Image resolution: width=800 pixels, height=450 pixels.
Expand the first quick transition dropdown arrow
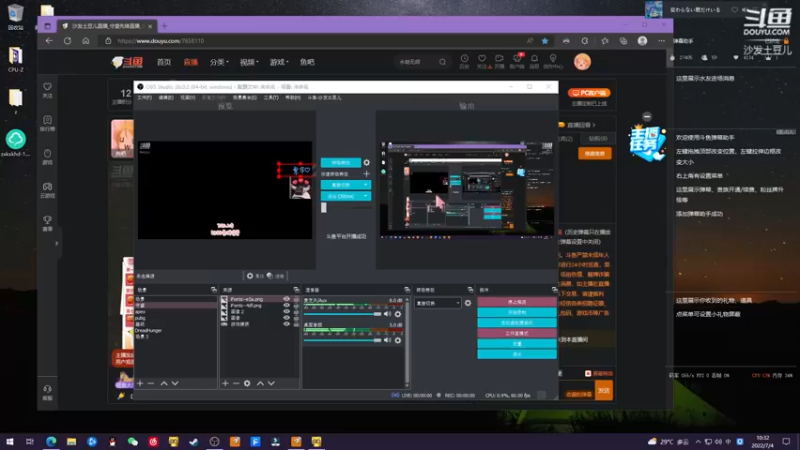(365, 185)
